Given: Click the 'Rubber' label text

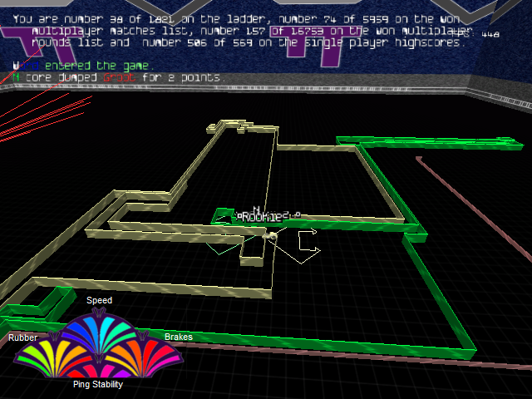Looking at the screenshot, I should click(x=22, y=337).
